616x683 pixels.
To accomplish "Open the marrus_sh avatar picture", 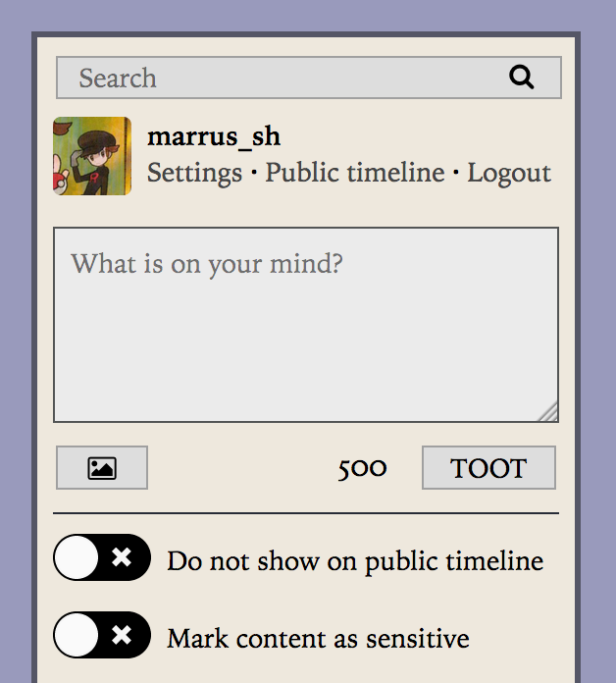I will [92, 156].
